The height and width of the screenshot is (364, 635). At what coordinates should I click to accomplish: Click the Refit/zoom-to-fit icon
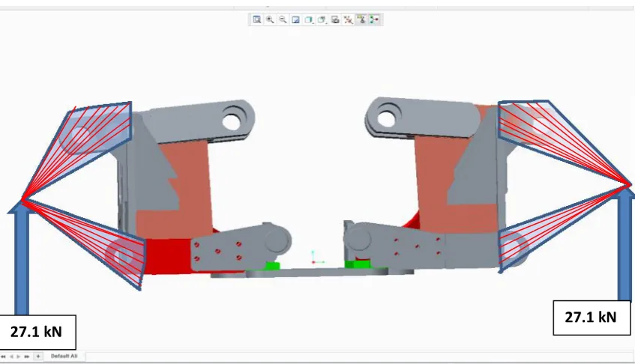tap(256, 19)
